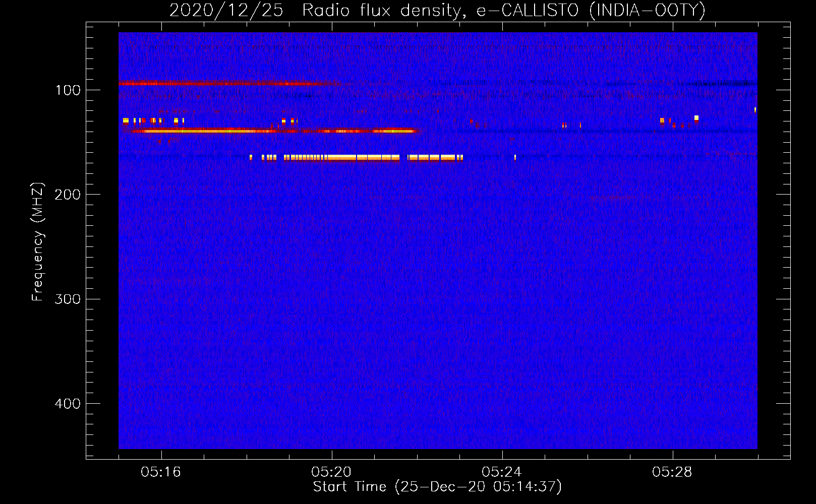Click the '05:28' time axis label
This screenshot has height=504, width=816.
click(672, 472)
